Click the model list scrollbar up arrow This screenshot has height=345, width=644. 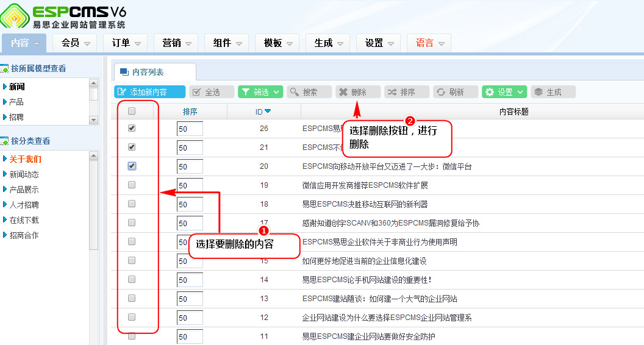pos(94,83)
